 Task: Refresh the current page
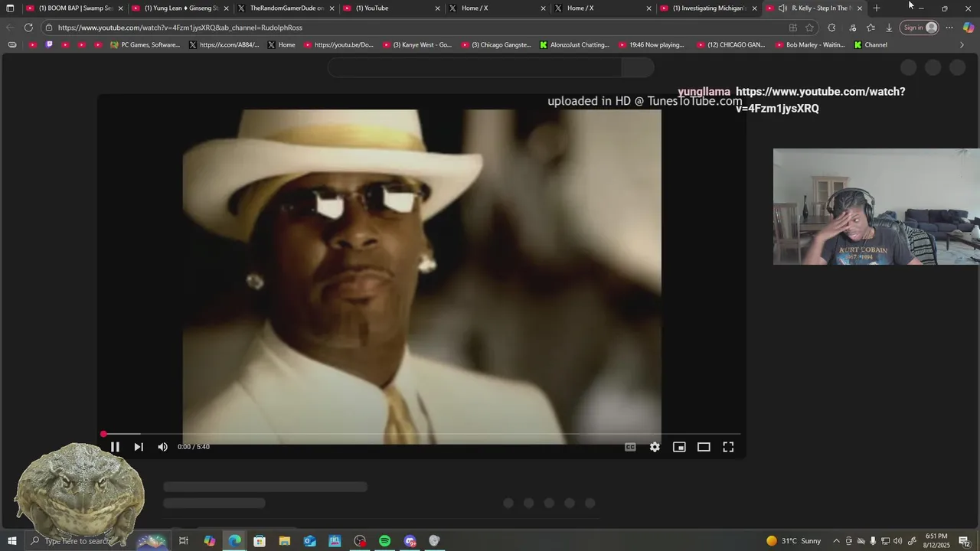(28, 28)
